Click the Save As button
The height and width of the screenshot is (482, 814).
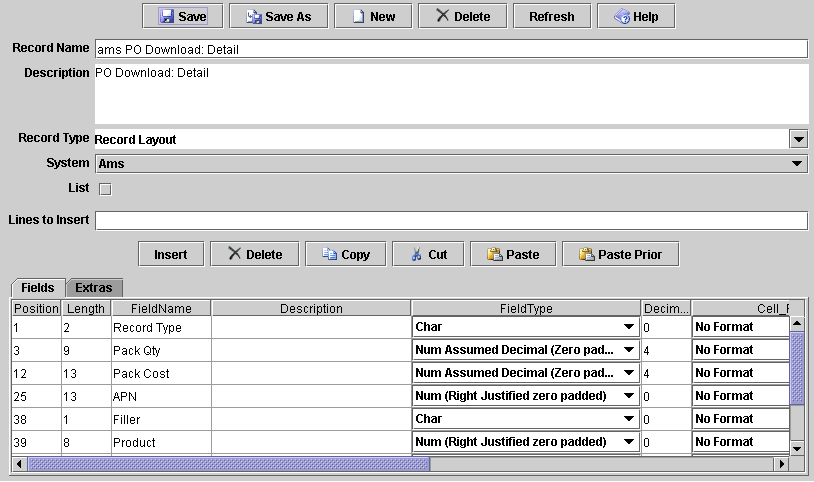click(x=279, y=16)
